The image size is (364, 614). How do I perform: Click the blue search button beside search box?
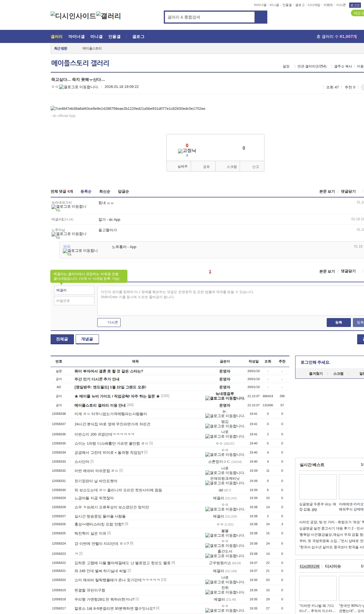(261, 17)
